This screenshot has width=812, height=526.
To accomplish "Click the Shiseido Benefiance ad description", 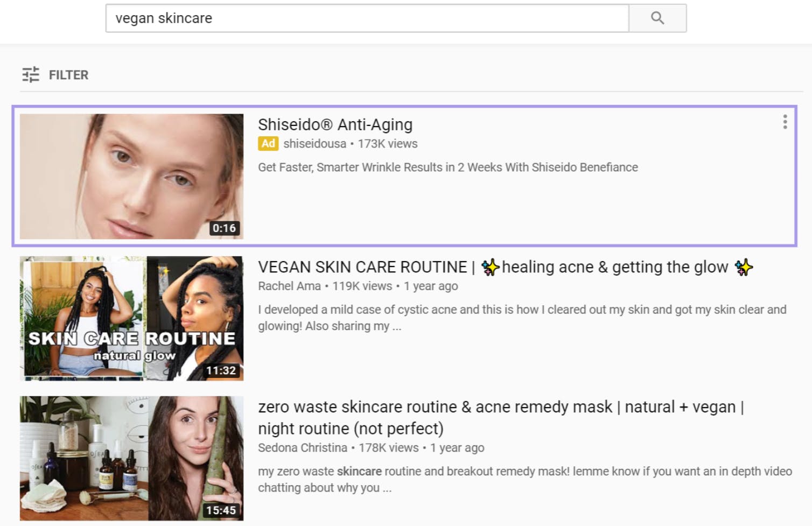I will click(x=448, y=167).
